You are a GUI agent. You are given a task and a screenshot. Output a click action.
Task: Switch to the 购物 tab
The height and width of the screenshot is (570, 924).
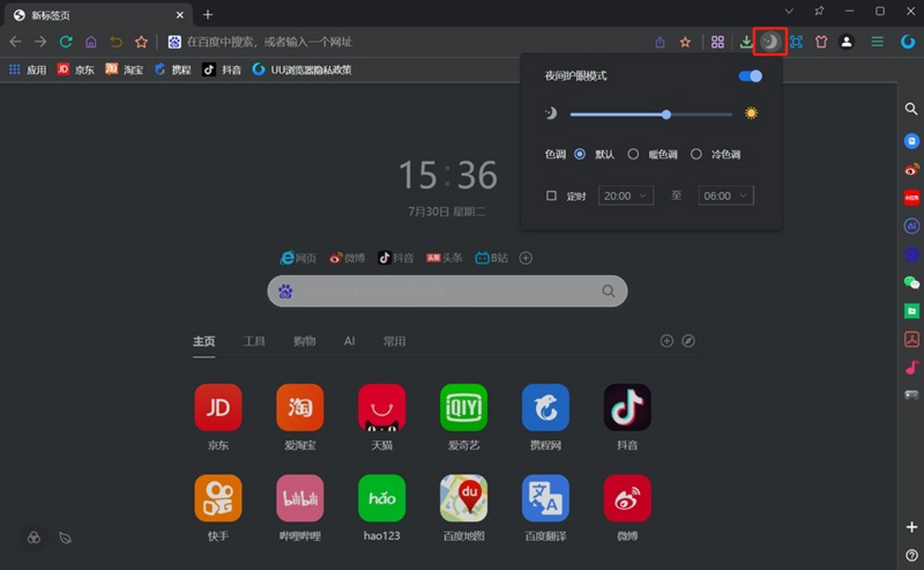[x=304, y=341]
